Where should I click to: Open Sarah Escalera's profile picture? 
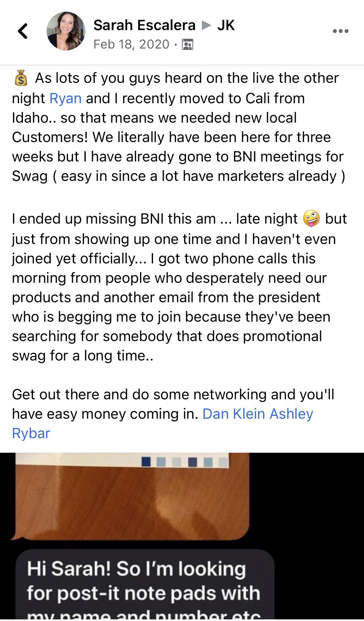[x=66, y=31]
